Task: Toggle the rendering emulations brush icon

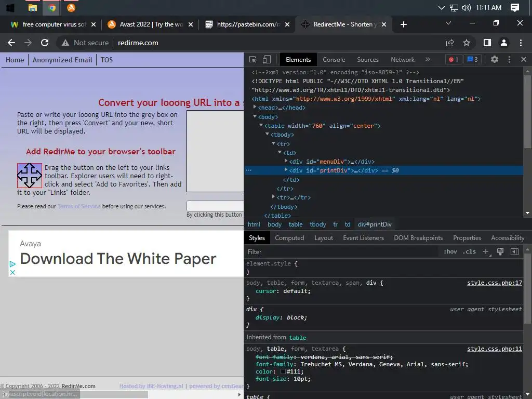Action: 500,252
